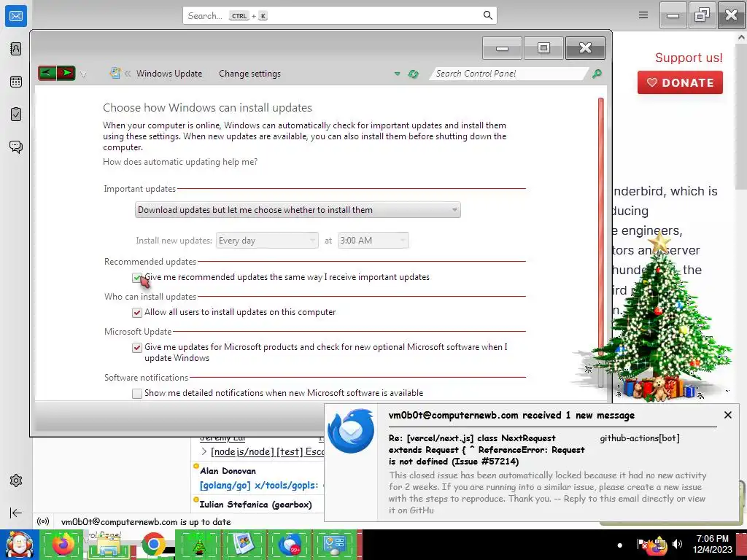Screen dimensions: 747x560
Task: Click the Support us! text
Action: click(x=689, y=58)
